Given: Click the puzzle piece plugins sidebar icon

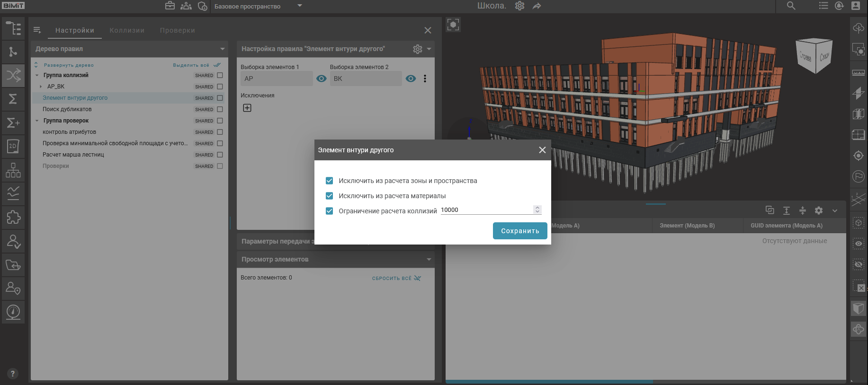Looking at the screenshot, I should [13, 217].
